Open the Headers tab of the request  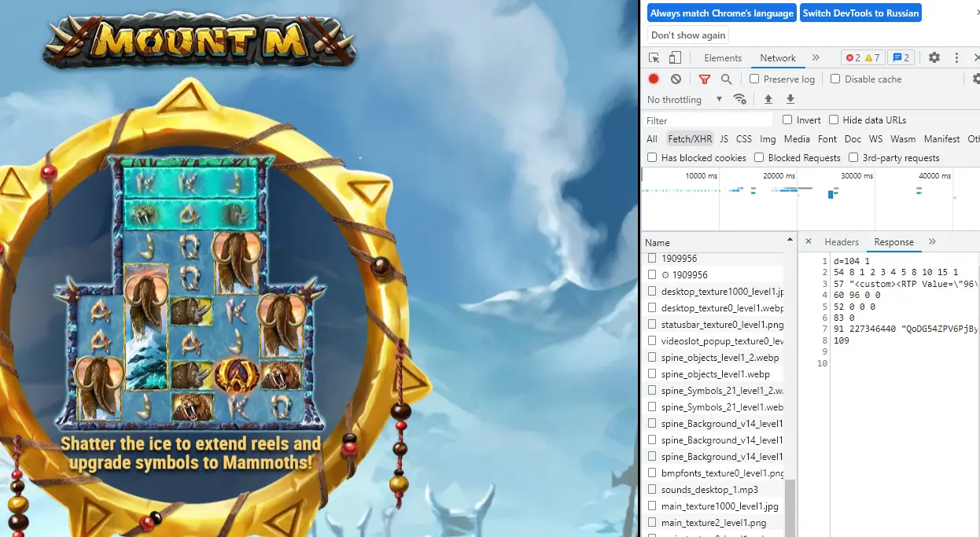(x=842, y=242)
